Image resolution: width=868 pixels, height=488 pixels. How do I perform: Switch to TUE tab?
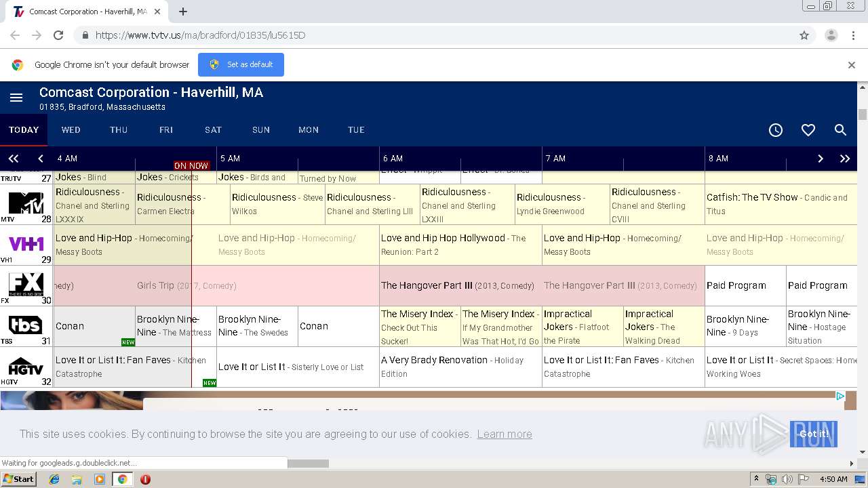point(356,130)
